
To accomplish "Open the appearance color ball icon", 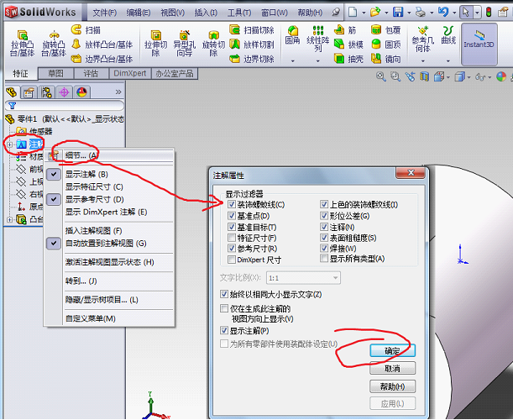I will click(501, 77).
